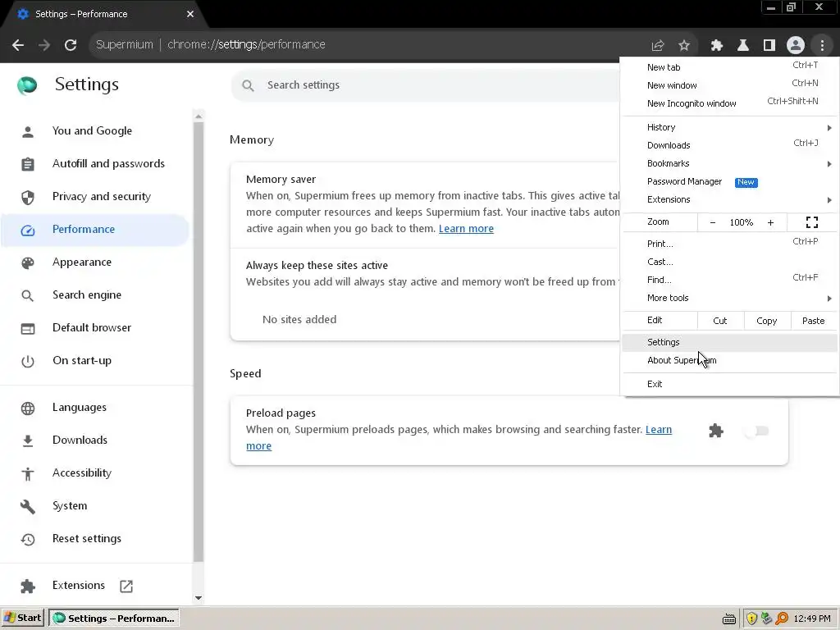Viewport: 840px width, 630px height.
Task: Open the flask experiments icon in toolbar
Action: click(x=742, y=46)
